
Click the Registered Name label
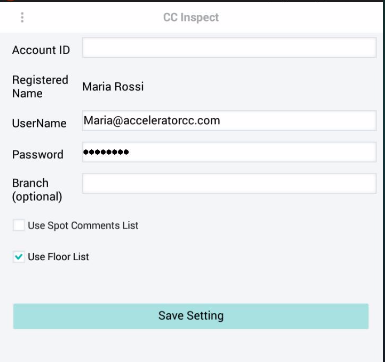click(x=40, y=87)
